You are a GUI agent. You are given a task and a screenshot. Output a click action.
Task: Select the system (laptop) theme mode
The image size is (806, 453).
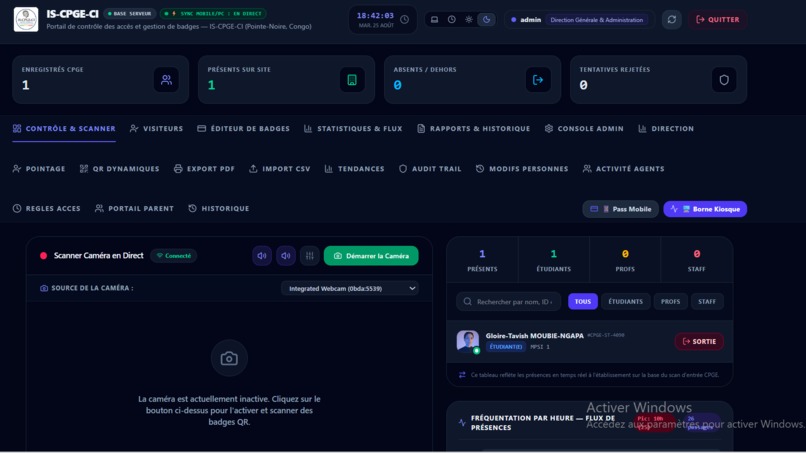click(x=434, y=20)
